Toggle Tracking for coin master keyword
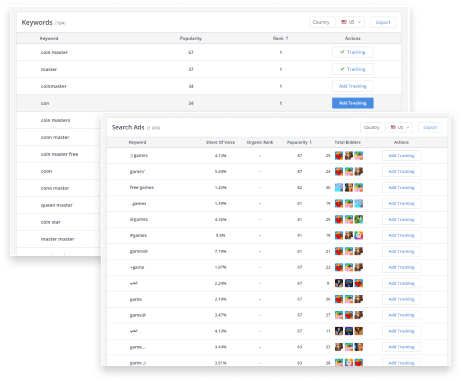The image size is (461, 381). click(x=353, y=52)
